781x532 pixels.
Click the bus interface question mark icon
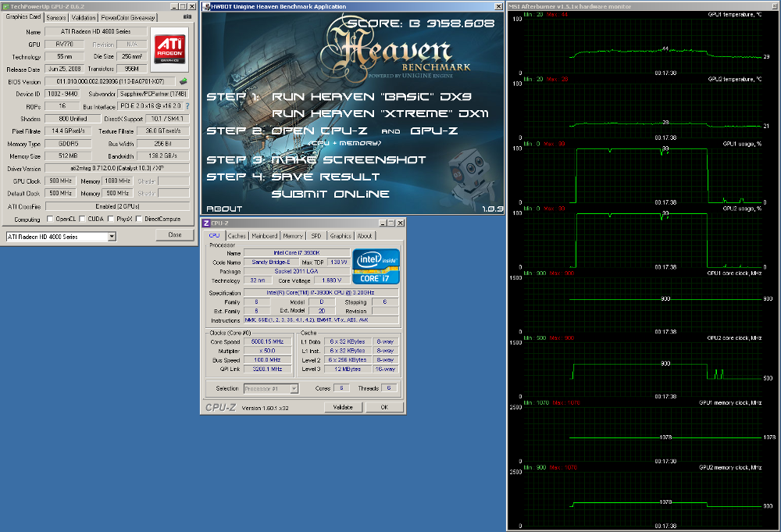[x=187, y=106]
